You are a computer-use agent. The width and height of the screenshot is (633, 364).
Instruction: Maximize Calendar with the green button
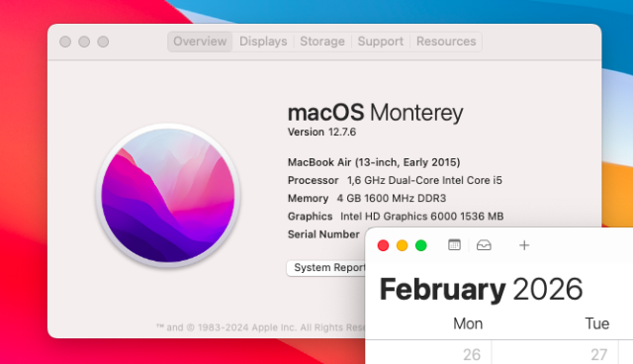tap(421, 245)
